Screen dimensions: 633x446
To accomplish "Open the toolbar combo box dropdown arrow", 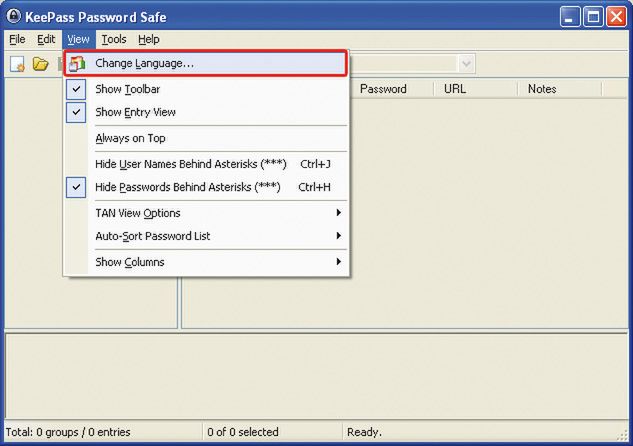I will (x=467, y=64).
